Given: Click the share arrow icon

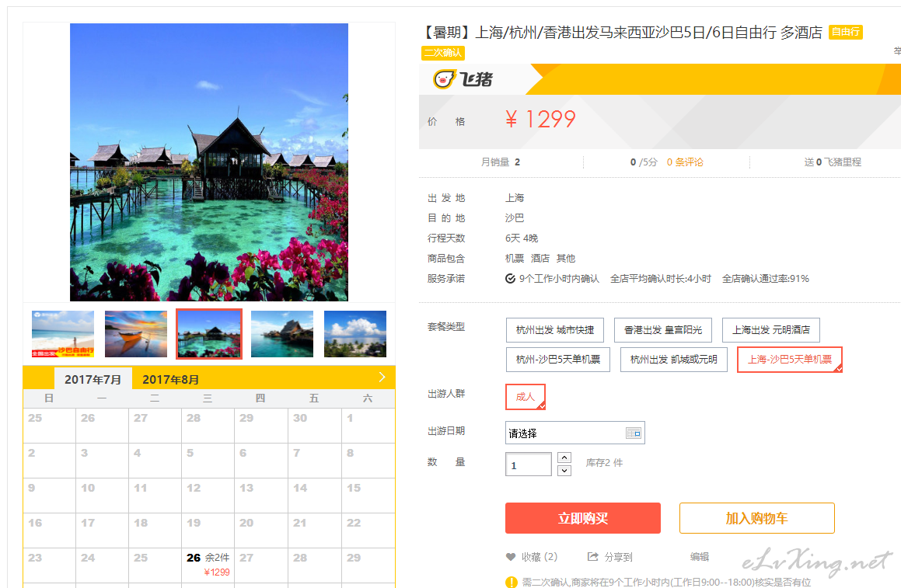Looking at the screenshot, I should pos(592,556).
